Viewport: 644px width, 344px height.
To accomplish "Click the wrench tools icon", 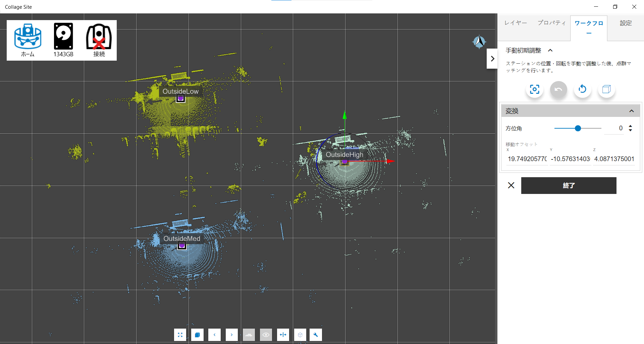I will click(x=316, y=335).
